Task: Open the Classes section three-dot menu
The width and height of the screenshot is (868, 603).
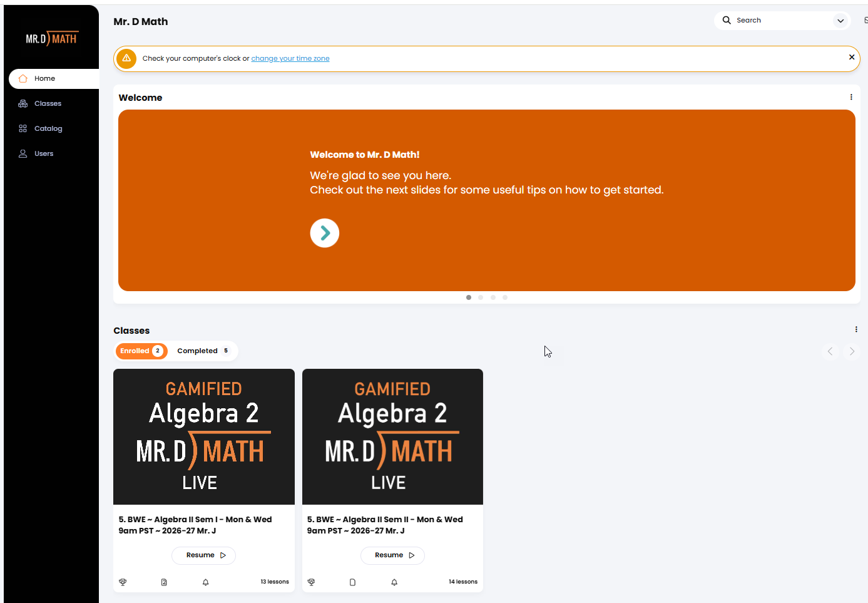Action: click(x=856, y=329)
